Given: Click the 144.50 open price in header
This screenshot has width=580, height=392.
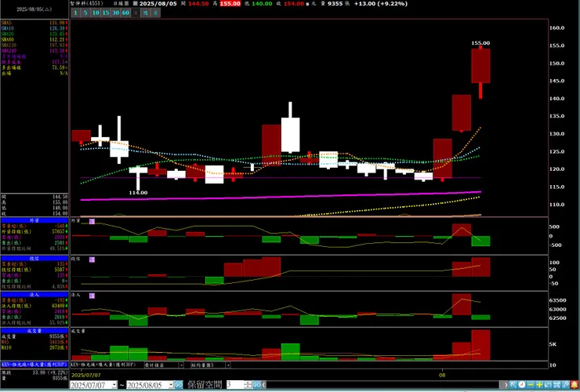Looking at the screenshot, I should (198, 4).
